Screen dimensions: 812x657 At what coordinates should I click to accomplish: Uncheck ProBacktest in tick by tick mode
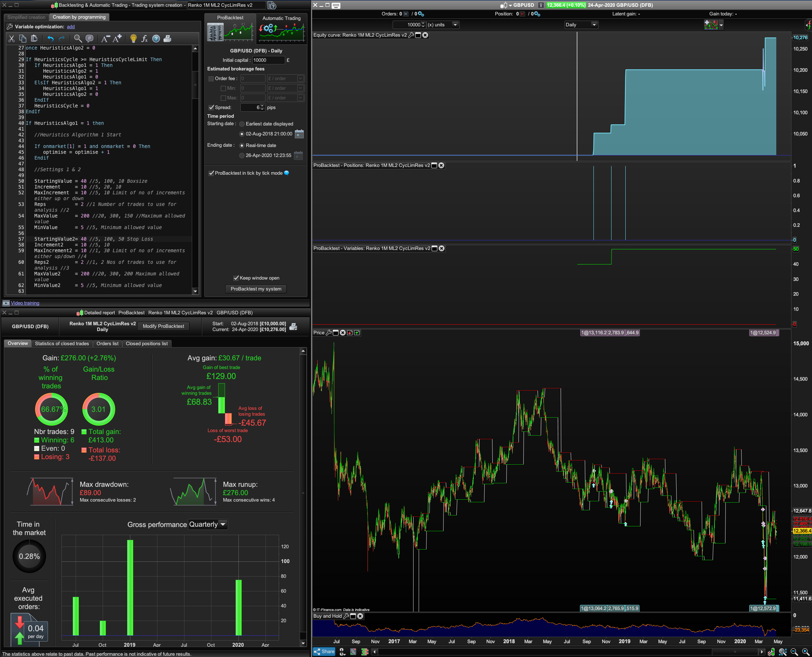[x=211, y=173]
